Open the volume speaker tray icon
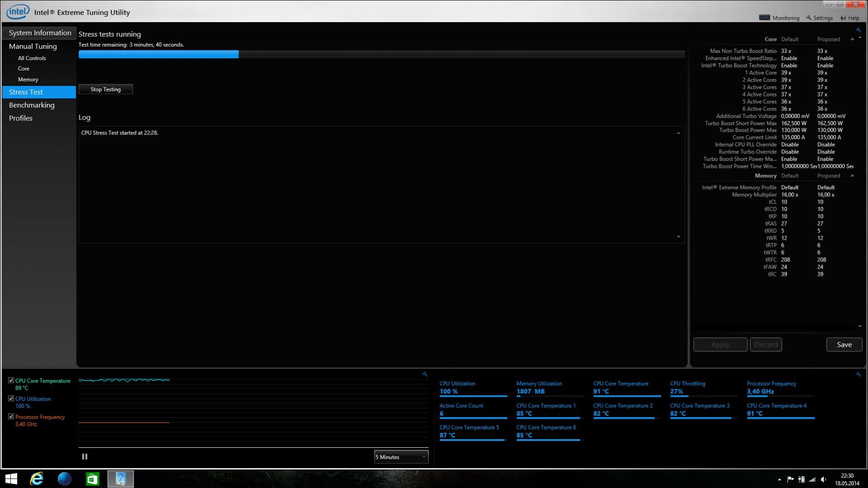 tap(823, 479)
